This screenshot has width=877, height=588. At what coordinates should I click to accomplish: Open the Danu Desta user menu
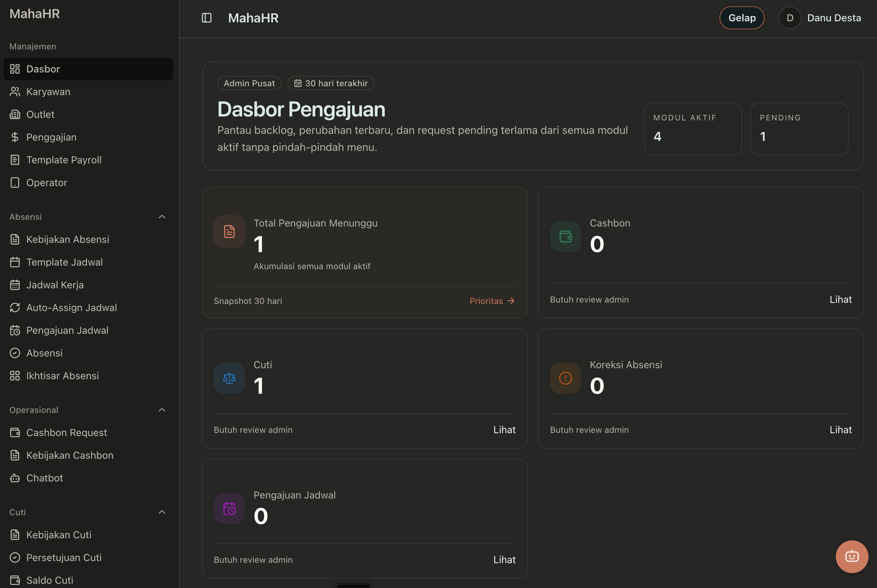pyautogui.click(x=820, y=18)
